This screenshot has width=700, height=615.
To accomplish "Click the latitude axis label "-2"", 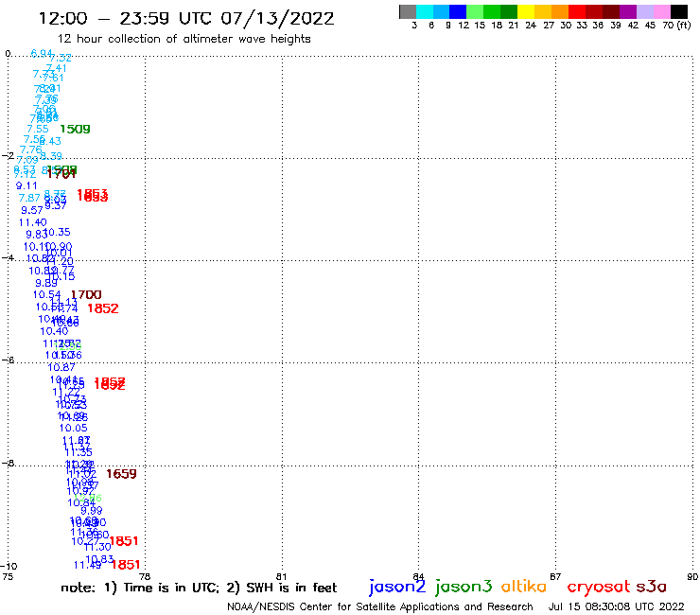I will point(8,155).
